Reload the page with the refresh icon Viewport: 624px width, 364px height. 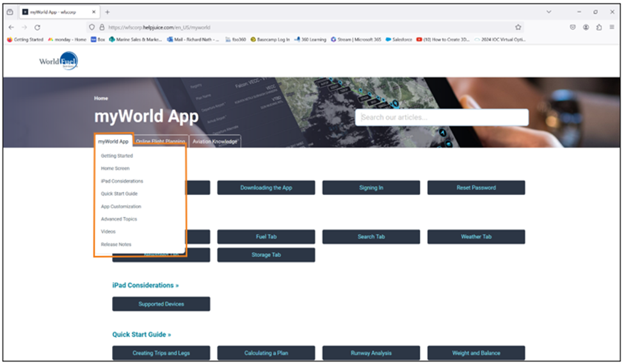tap(37, 28)
